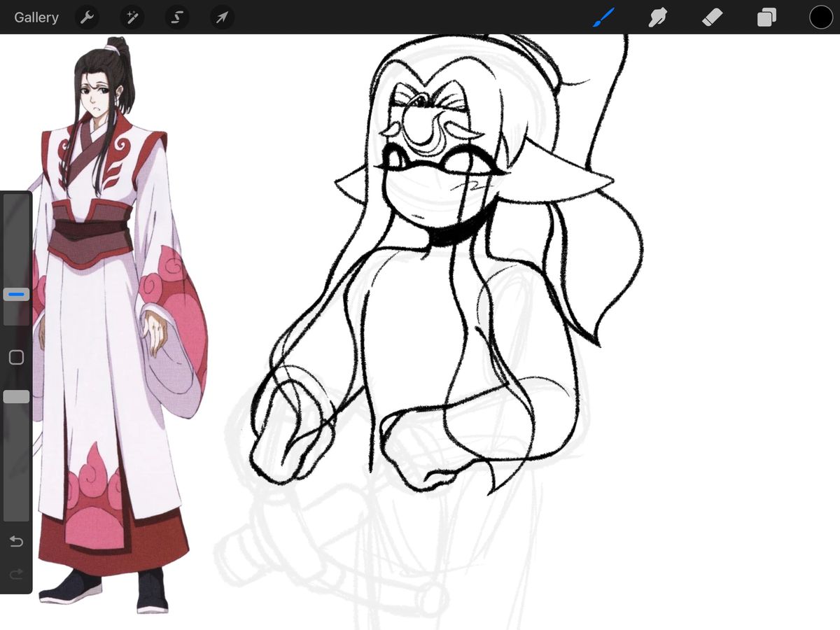This screenshot has width=840, height=630.
Task: Tap the square Modify button in sidebar
Action: 16,358
